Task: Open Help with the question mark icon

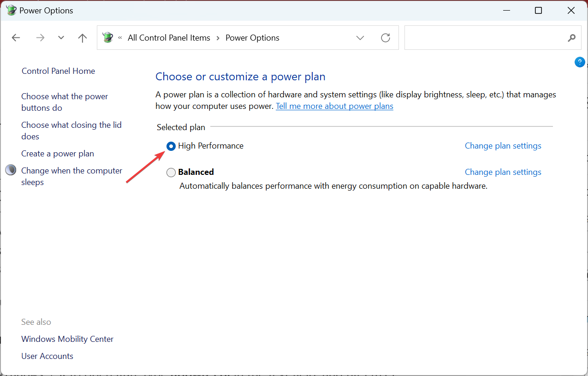Action: (580, 62)
